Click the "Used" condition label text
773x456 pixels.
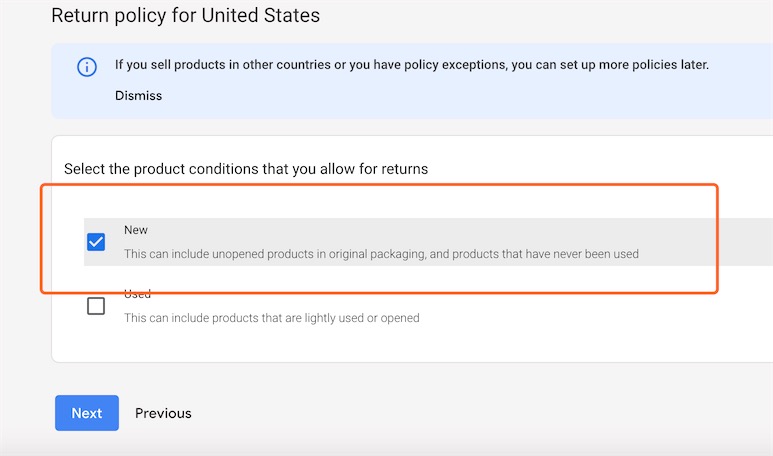click(137, 294)
